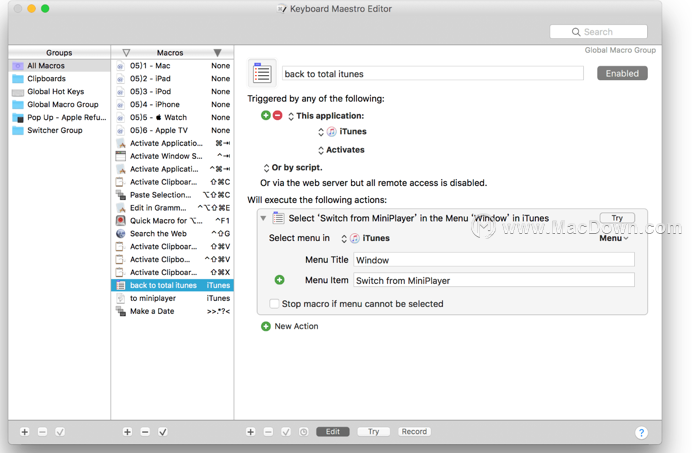Select Paste Selection... macro
Viewport: 692px width, 453px height.
(173, 195)
